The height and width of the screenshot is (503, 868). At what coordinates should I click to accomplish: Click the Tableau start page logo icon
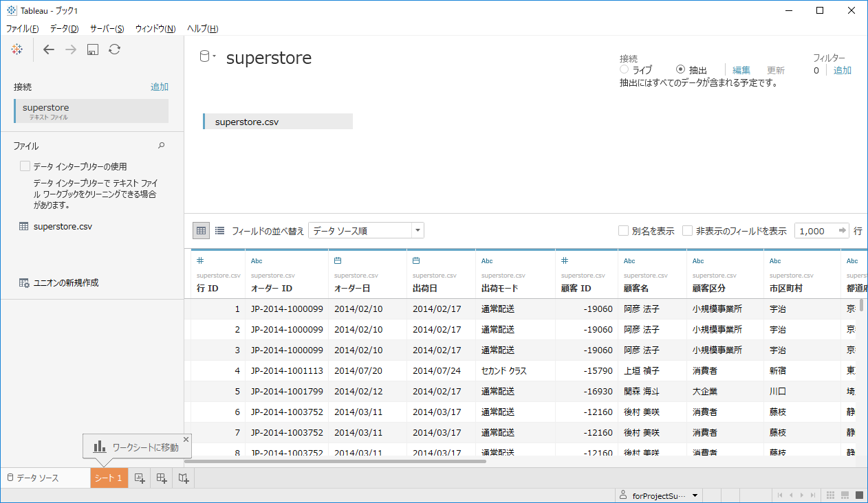tap(17, 49)
